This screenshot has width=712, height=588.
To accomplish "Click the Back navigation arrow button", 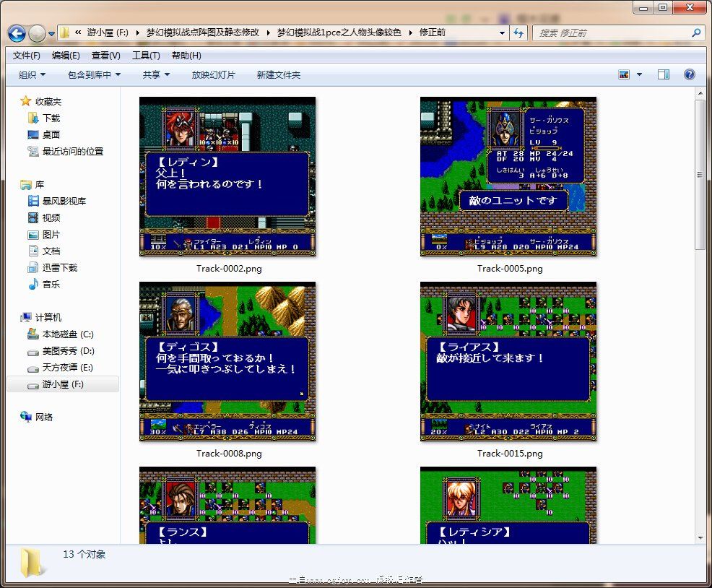I will 17,33.
